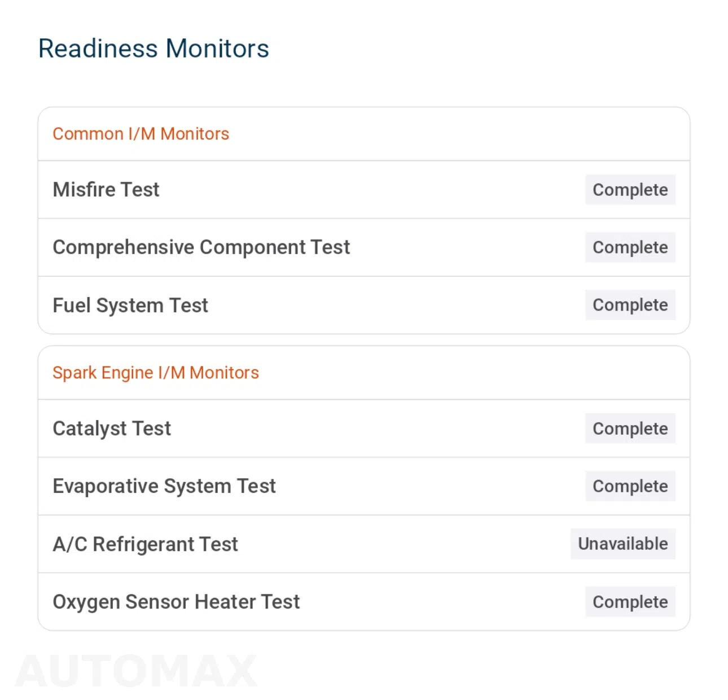Open the Comprehensive Component Test row

coord(364,247)
